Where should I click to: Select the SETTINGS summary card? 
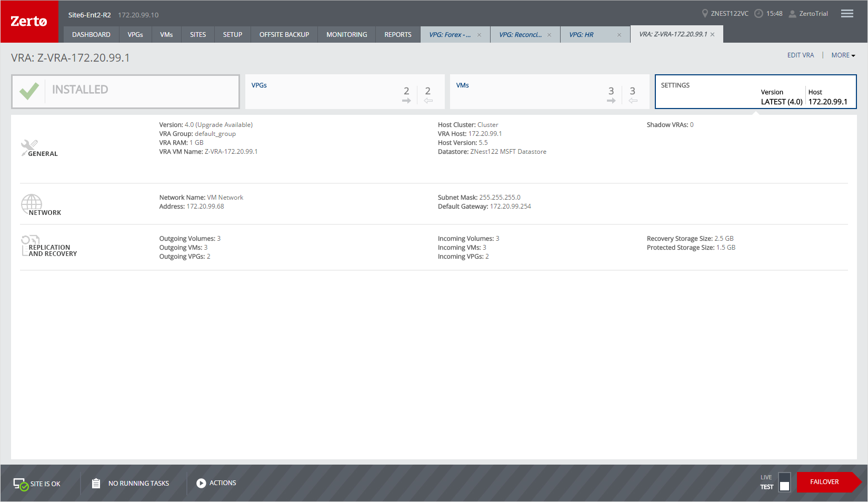pos(756,92)
